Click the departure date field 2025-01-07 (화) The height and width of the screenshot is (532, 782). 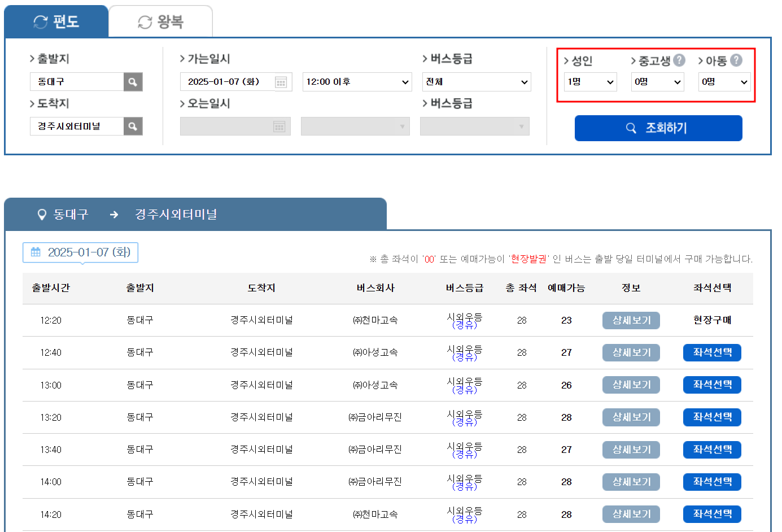236,82
